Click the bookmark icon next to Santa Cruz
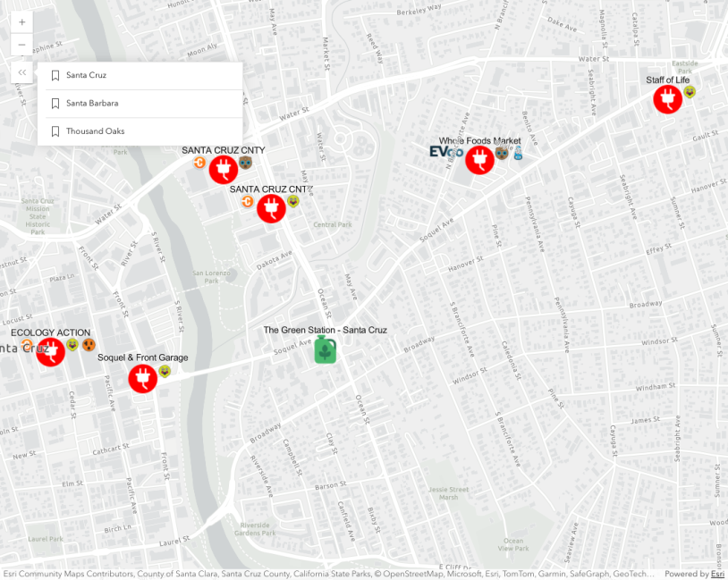This screenshot has width=728, height=580. tap(55, 75)
